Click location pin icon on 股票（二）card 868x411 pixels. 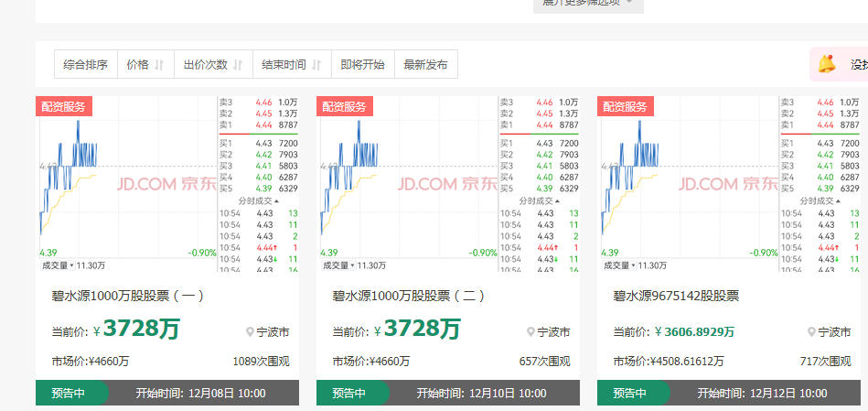point(530,332)
